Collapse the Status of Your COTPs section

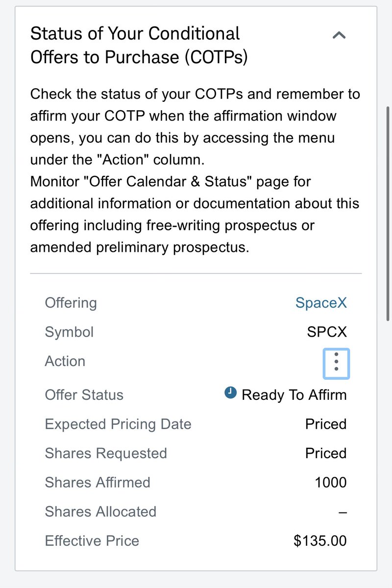point(339,35)
